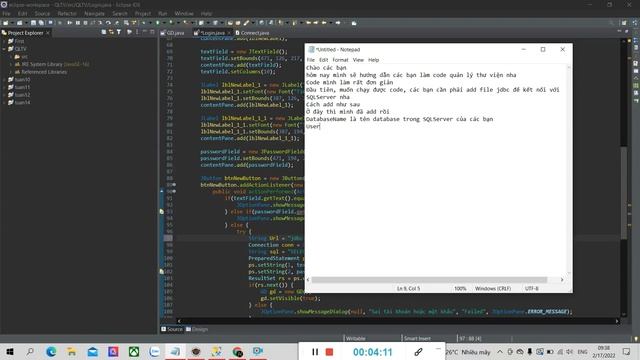Select the Referenced Libraries tree item
Screen dimensions: 640x360
(44, 72)
